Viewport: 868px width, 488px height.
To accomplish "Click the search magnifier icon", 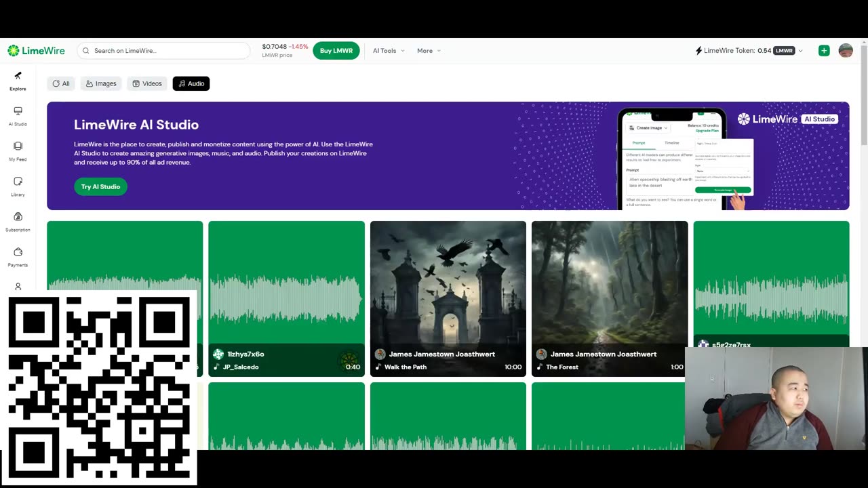I will [x=85, y=51].
